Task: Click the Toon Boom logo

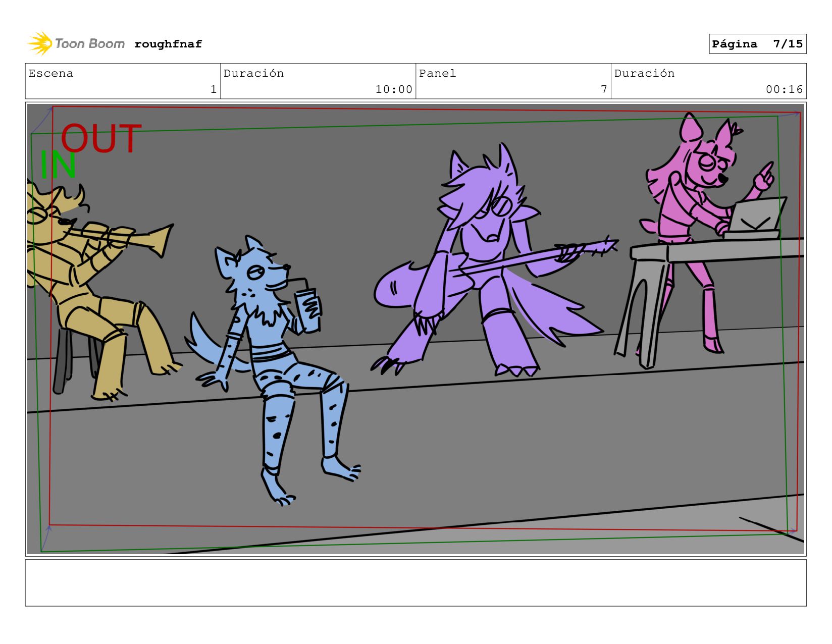Action: click(76, 43)
